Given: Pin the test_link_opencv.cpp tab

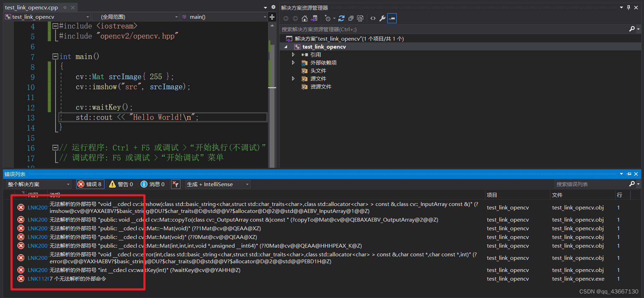Looking at the screenshot, I should click(65, 7).
